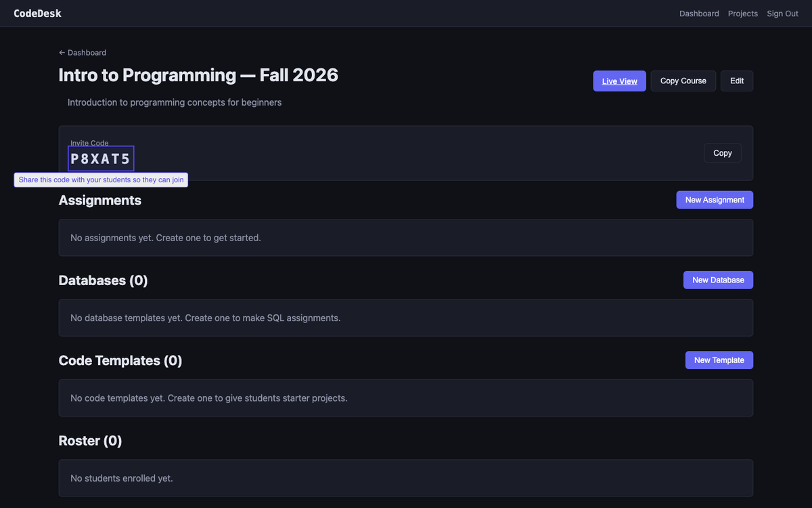Click the Code Templates (0) heading
812x508 pixels.
click(120, 361)
